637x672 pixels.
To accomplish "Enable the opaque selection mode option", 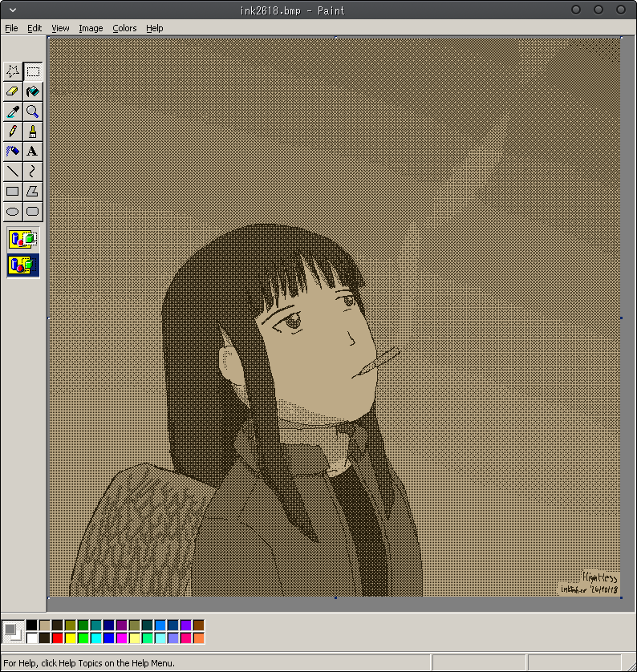I will (x=23, y=239).
